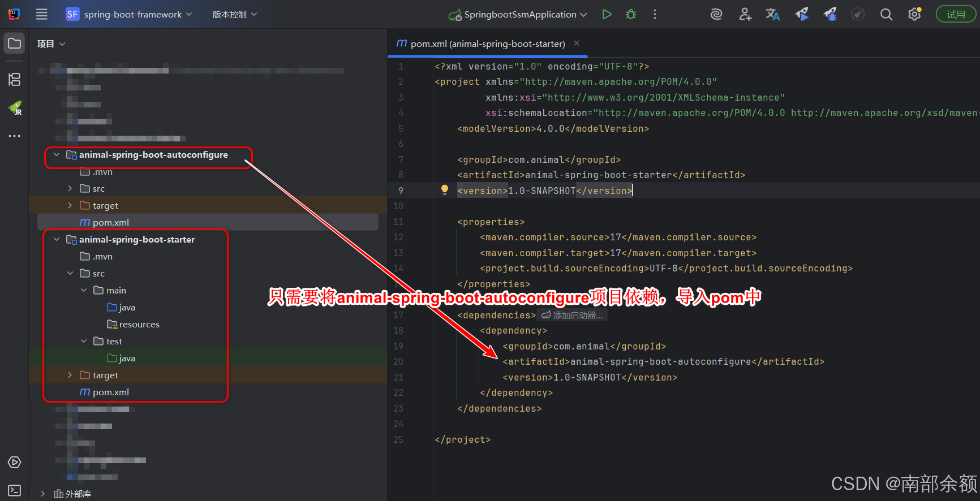
Task: Open the Project tool window folder icon
Action: (15, 44)
